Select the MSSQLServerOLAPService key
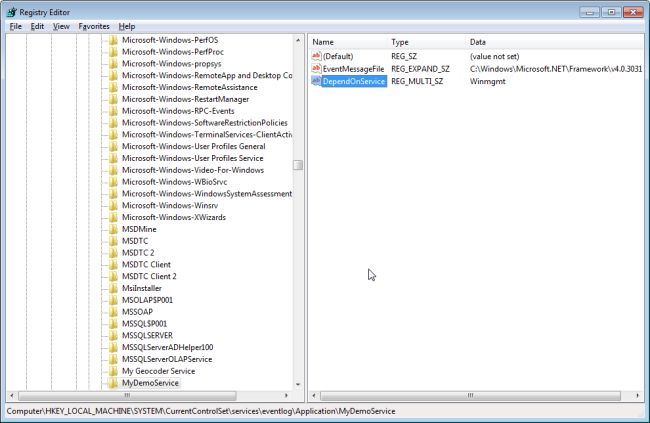Viewport: 650px width, 423px height. 167,360
